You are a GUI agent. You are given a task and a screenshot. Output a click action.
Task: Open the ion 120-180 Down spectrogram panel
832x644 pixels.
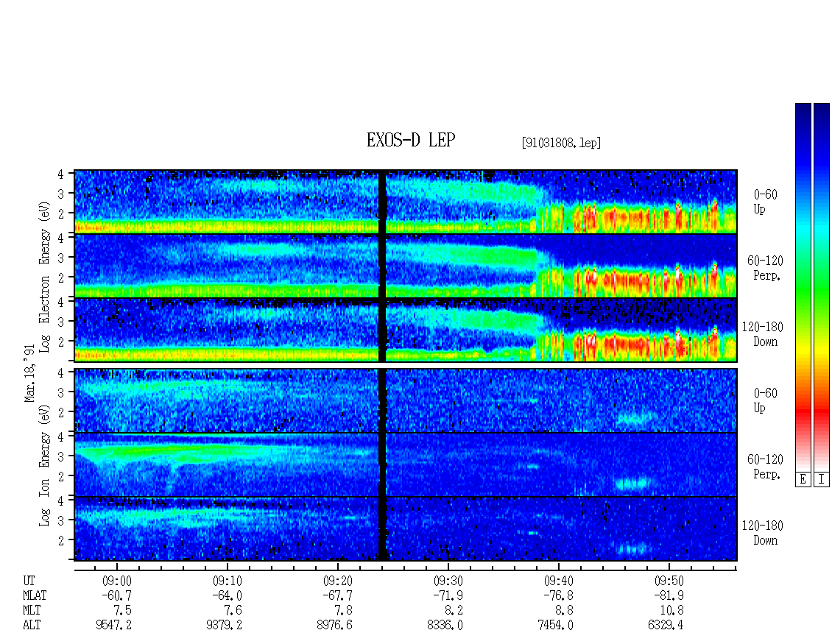click(406, 529)
